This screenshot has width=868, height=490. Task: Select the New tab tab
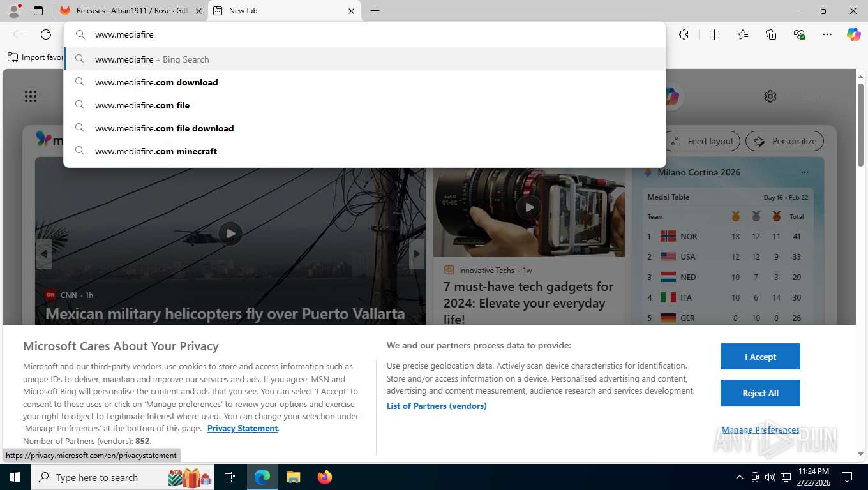pos(284,11)
